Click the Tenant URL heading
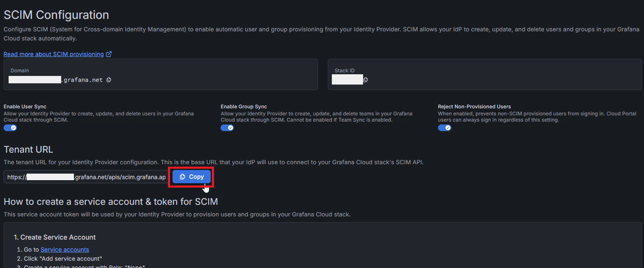 pyautogui.click(x=28, y=149)
